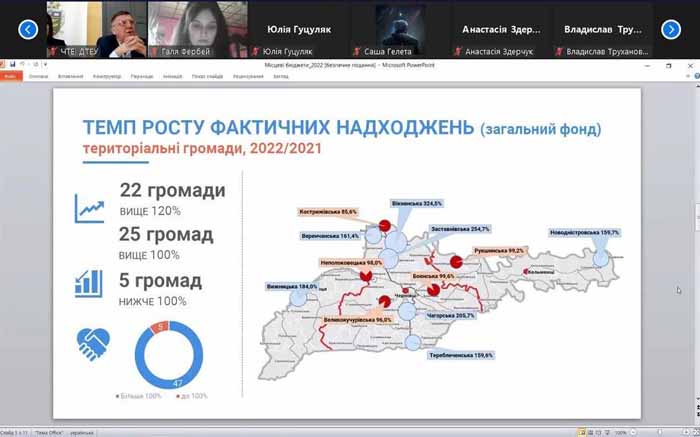Open the Рецензування ribbon tab

(247, 76)
